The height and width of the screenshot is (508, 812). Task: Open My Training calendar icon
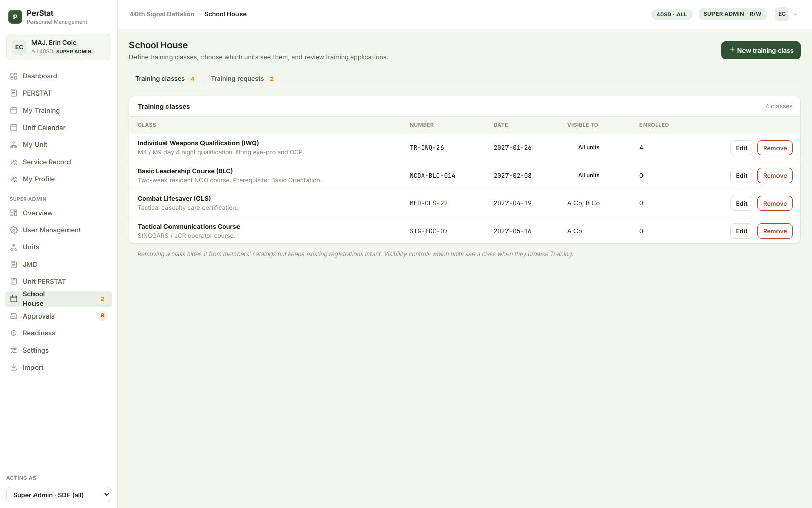(14, 111)
